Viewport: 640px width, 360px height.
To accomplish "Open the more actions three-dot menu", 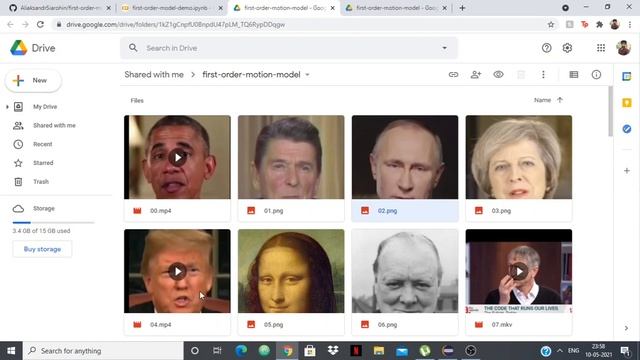I will point(543,75).
